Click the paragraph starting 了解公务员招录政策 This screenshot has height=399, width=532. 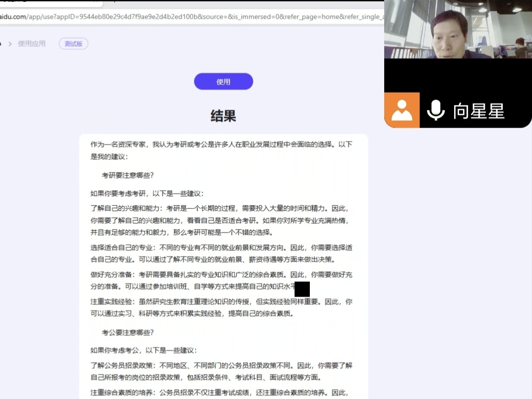tap(221, 371)
